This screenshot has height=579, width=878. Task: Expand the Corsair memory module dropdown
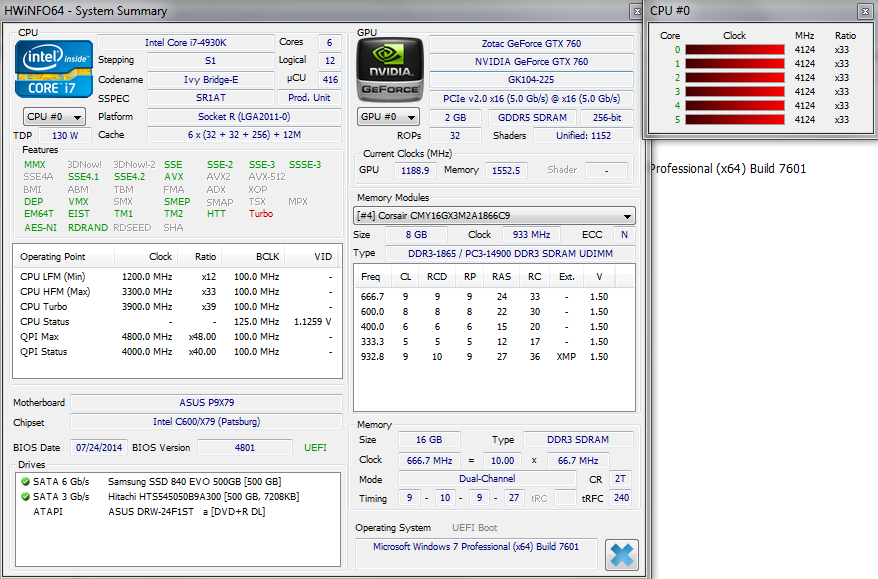494,216
